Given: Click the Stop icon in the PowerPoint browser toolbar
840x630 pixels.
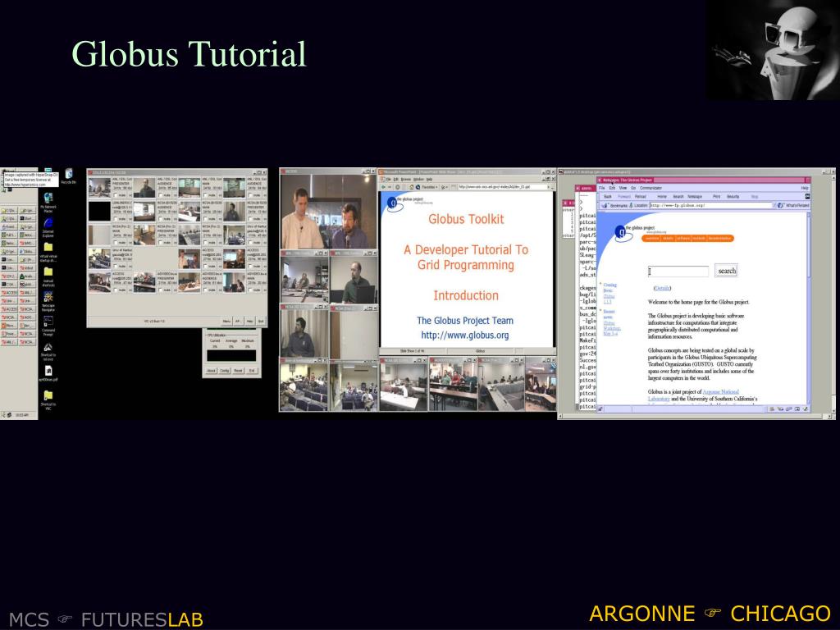Looking at the screenshot, I should pyautogui.click(x=398, y=187).
